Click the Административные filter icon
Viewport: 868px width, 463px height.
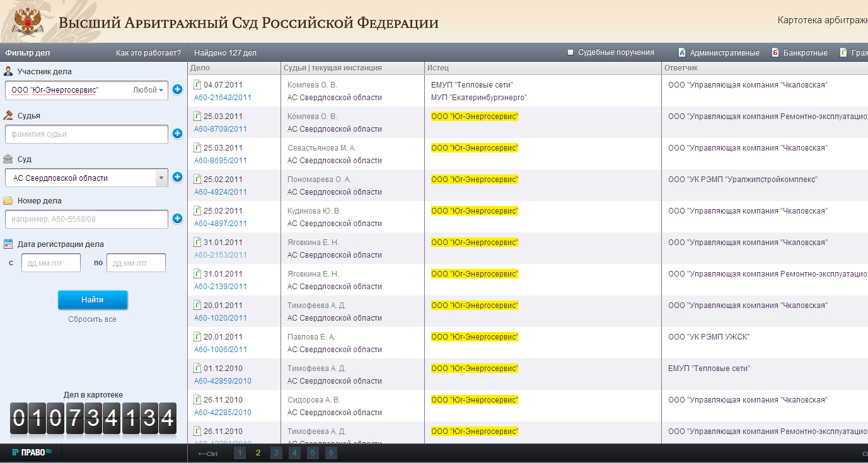coord(682,53)
